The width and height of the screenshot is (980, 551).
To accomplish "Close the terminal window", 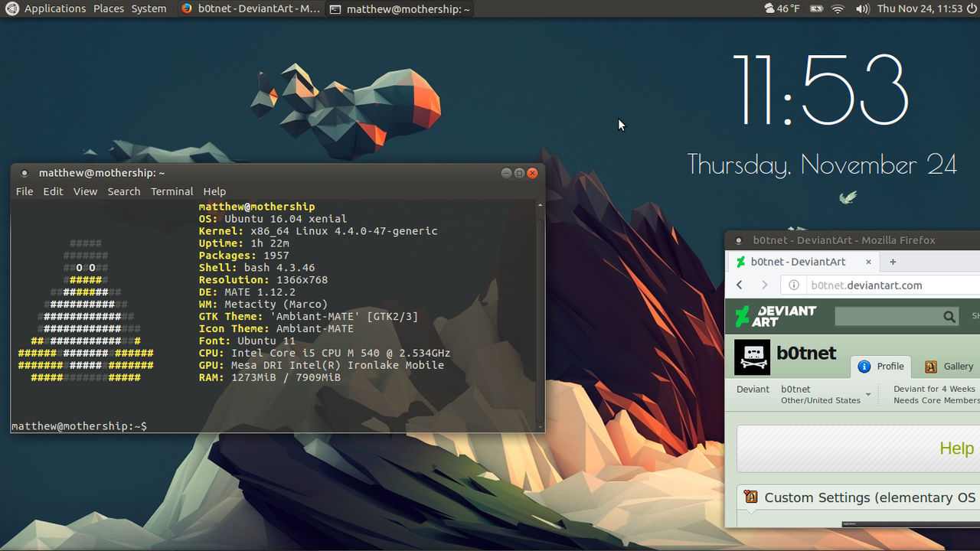I will point(532,173).
